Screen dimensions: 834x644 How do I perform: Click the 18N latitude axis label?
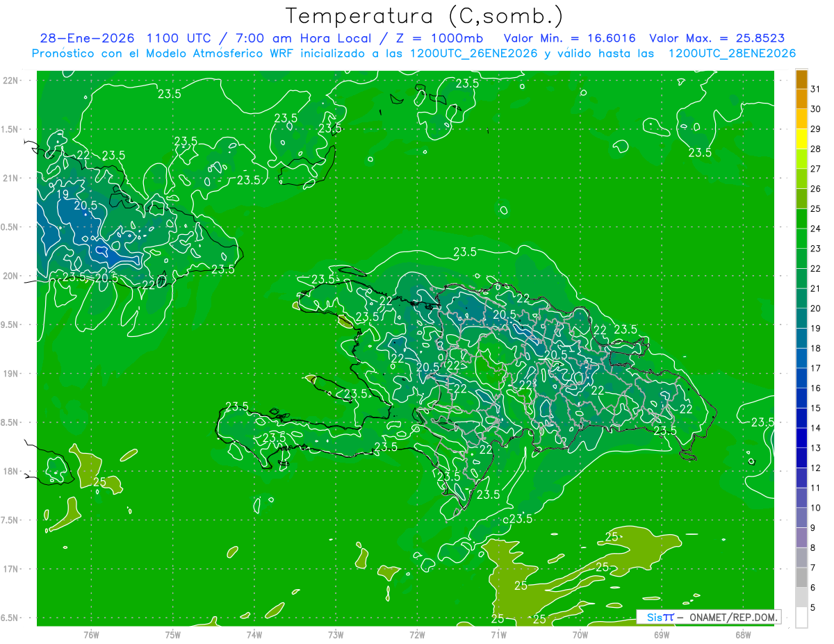click(11, 472)
